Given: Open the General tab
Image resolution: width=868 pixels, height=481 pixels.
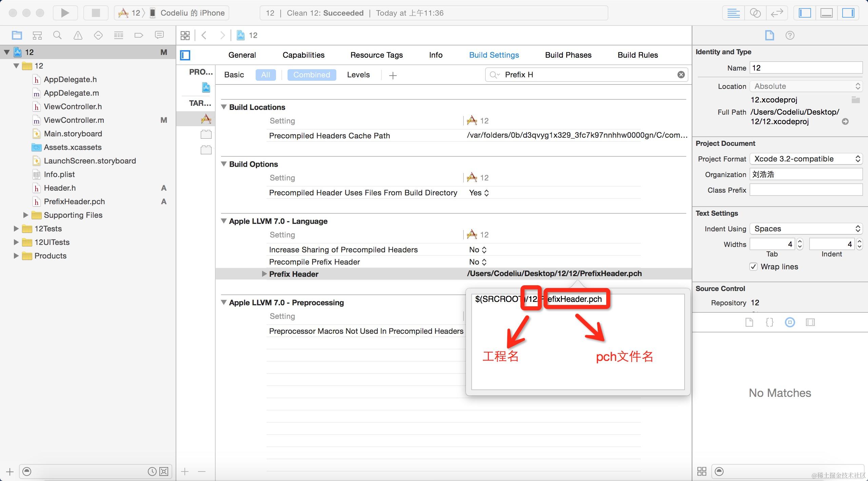Looking at the screenshot, I should (242, 55).
